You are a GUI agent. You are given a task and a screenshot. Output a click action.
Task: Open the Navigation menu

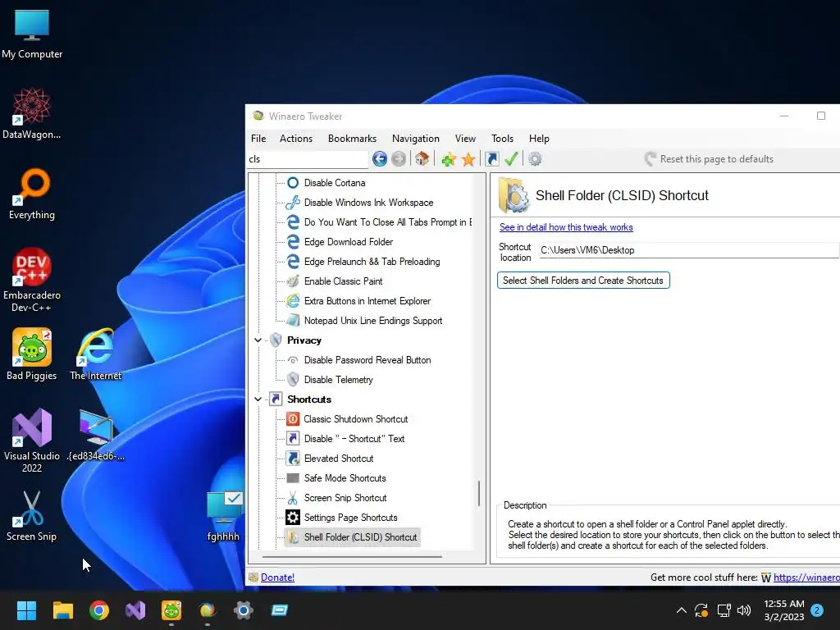415,138
